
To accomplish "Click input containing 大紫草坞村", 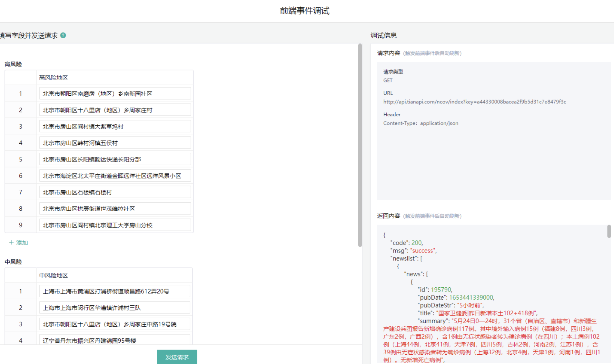I will tap(115, 127).
